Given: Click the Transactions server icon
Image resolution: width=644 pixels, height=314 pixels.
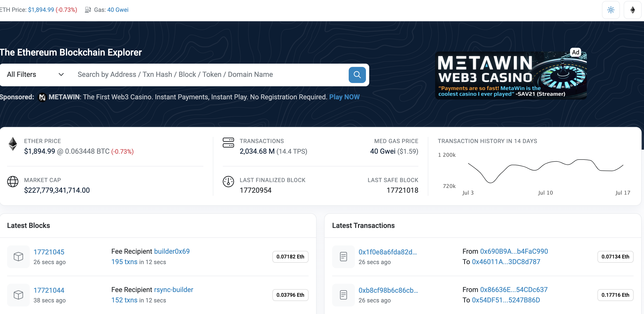Looking at the screenshot, I should coord(228,143).
